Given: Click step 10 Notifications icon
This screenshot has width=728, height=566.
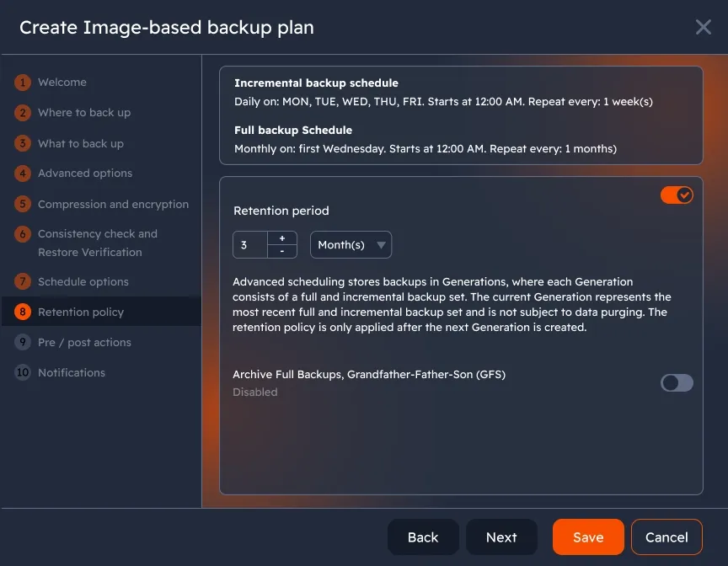Looking at the screenshot, I should pos(22,372).
